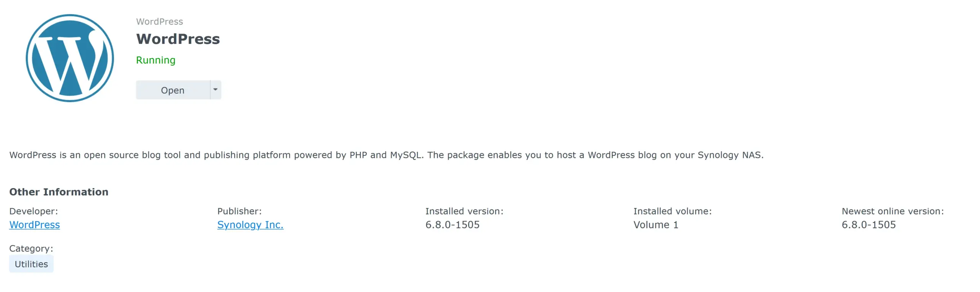Click the WordPress logo icon
Screen dimensions: 980x292
coord(70,57)
